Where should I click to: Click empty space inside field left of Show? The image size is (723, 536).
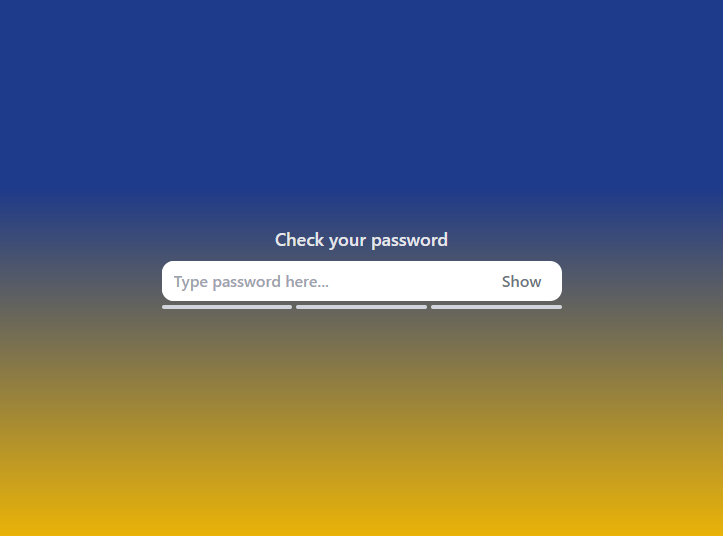[x=410, y=281]
